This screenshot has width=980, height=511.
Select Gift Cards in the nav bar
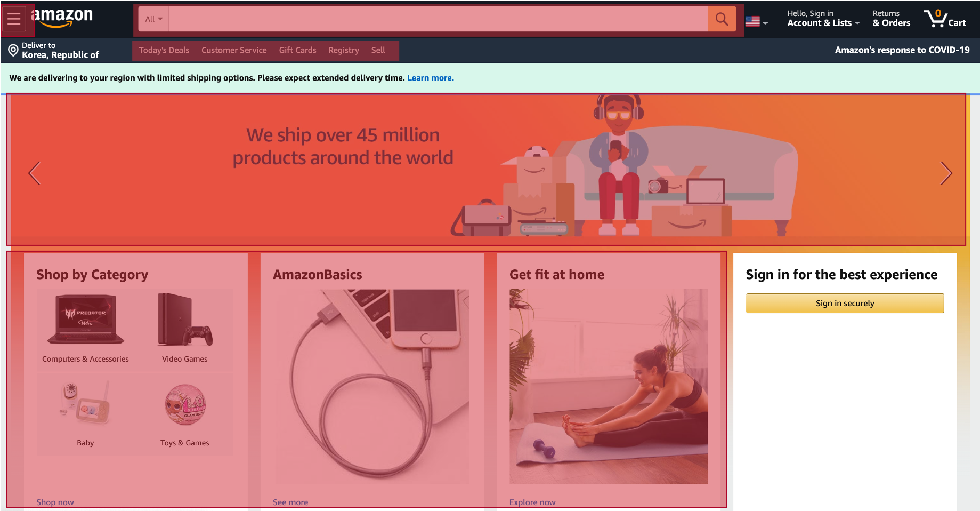pos(297,50)
